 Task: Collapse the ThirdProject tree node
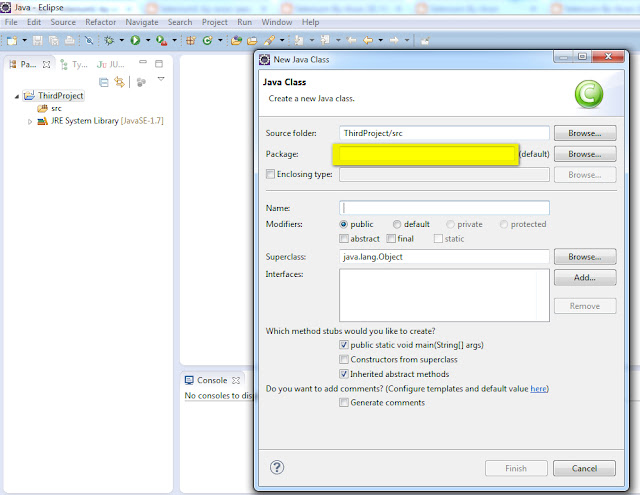click(17, 96)
